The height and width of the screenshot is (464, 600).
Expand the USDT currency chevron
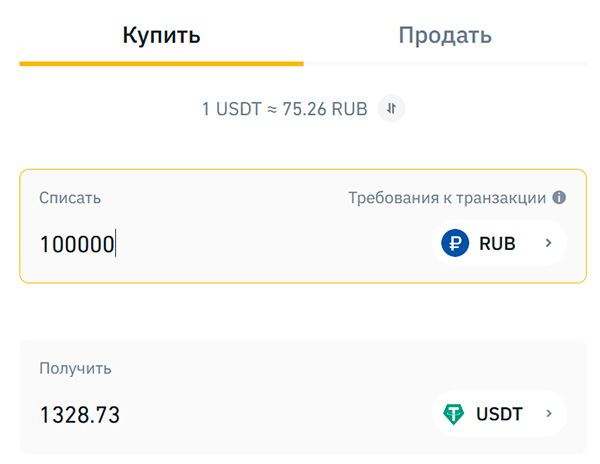[548, 413]
